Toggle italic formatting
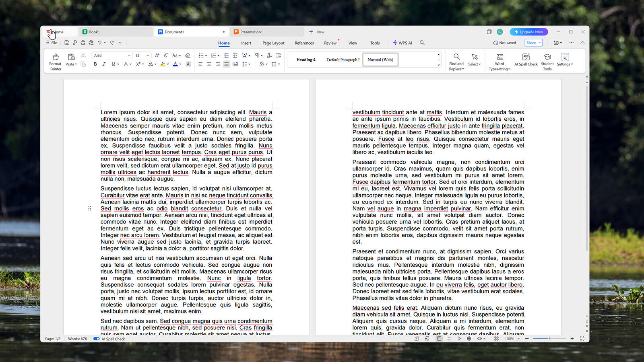Viewport: 644px width, 362px height. [104, 64]
